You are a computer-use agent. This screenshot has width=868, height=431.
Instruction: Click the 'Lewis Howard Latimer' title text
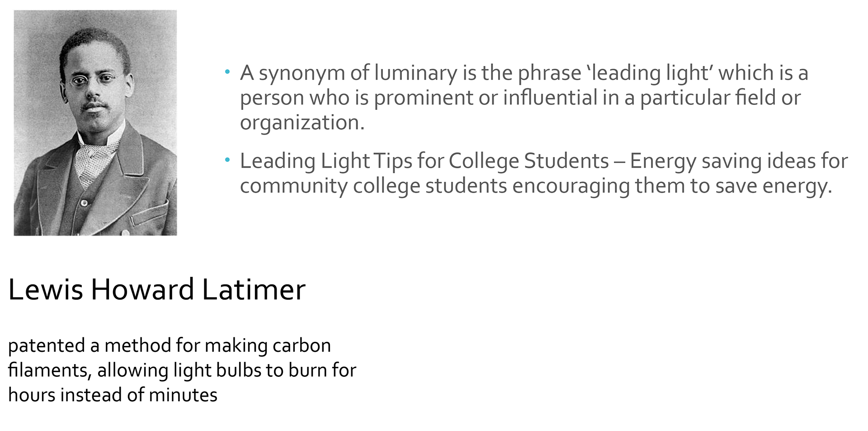[x=157, y=289]
